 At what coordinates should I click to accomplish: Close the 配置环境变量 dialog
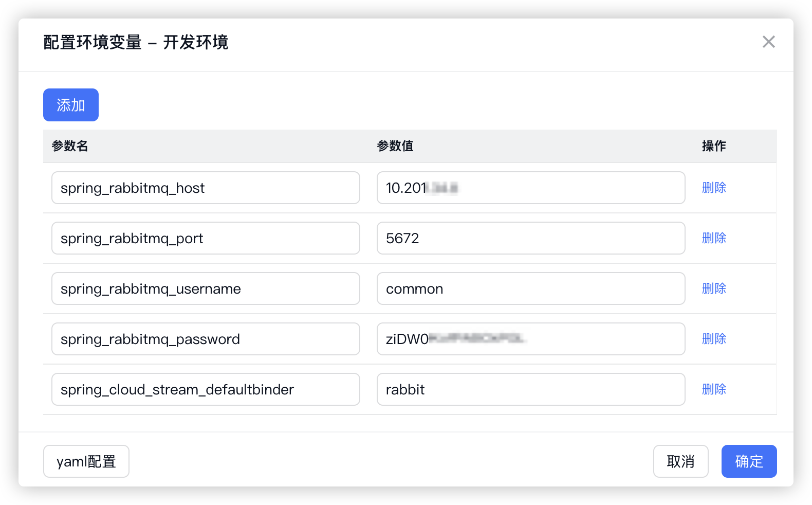[x=768, y=42]
